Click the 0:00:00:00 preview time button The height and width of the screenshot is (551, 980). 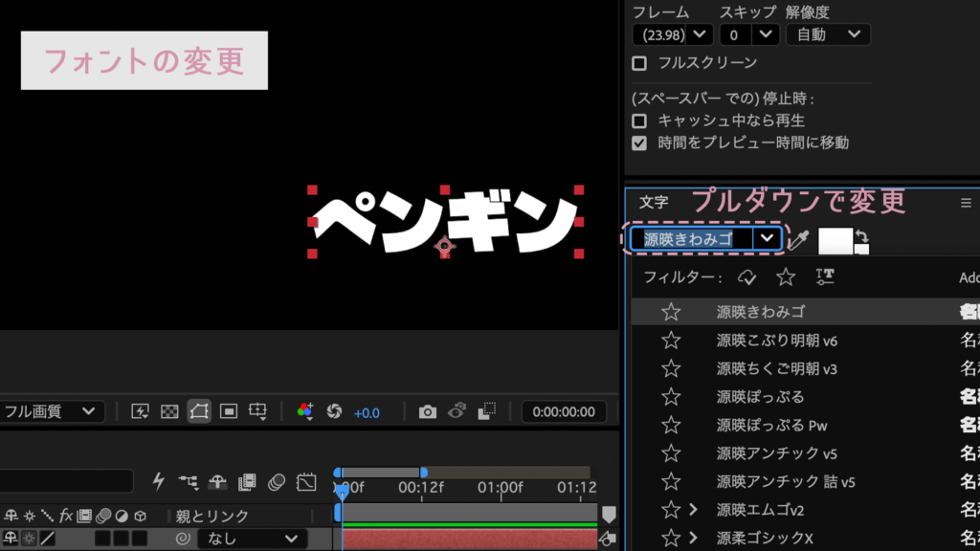coord(564,411)
